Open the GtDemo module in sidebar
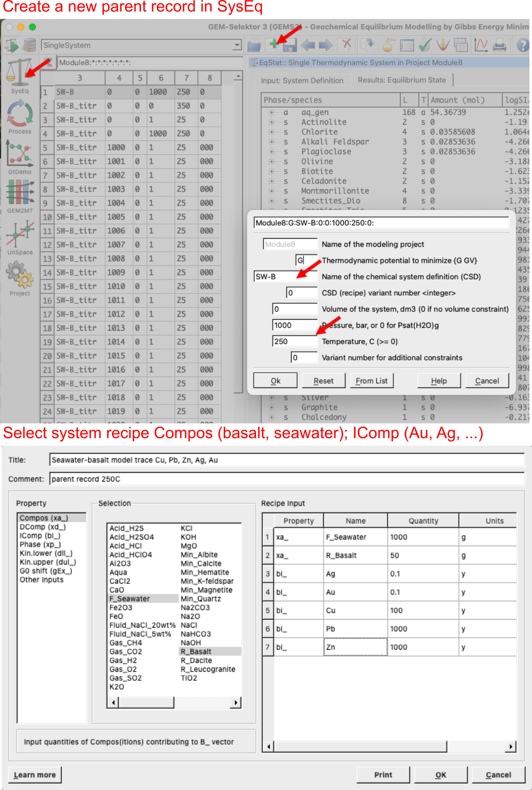The width and height of the screenshot is (532, 790). pos(19,157)
